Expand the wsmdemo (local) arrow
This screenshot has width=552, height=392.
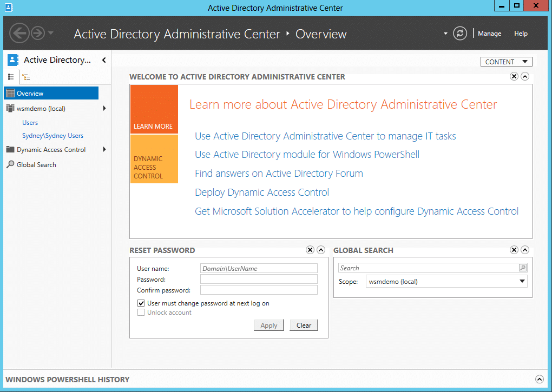104,108
